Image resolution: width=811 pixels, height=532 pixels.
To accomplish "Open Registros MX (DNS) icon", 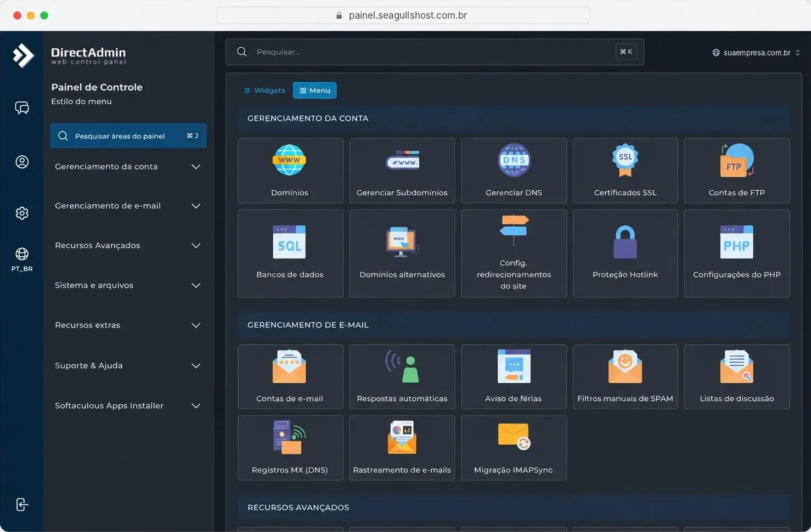I will click(x=289, y=437).
